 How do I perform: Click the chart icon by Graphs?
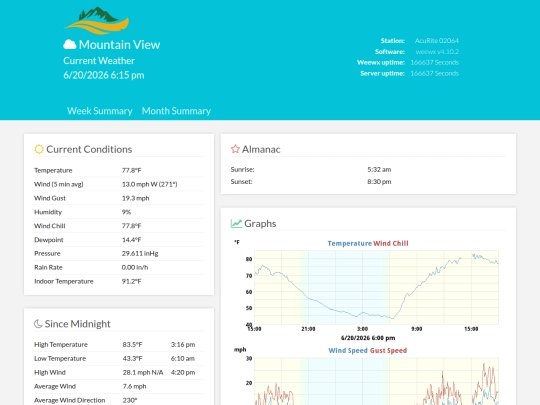(x=236, y=224)
